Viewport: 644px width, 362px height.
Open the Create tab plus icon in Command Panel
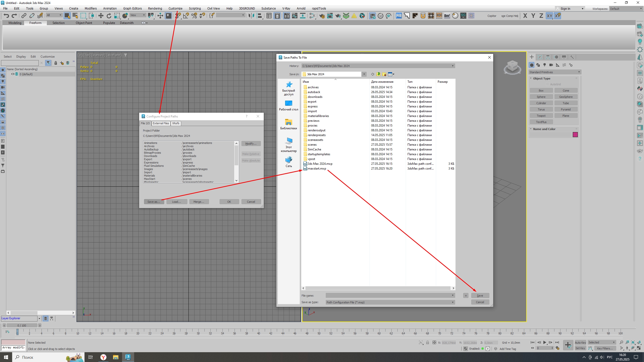tap(532, 57)
